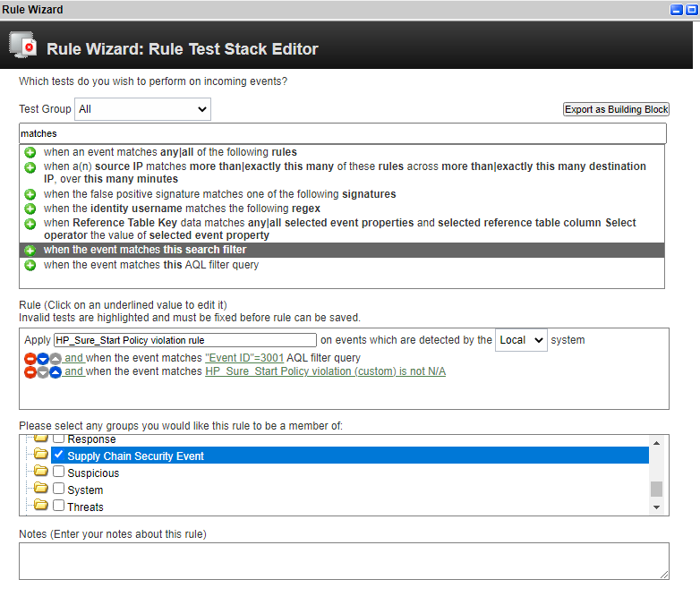Screen dimensions: 700x605
Task: Edit the "Event ID"=3001 filter link
Action: click(x=244, y=358)
